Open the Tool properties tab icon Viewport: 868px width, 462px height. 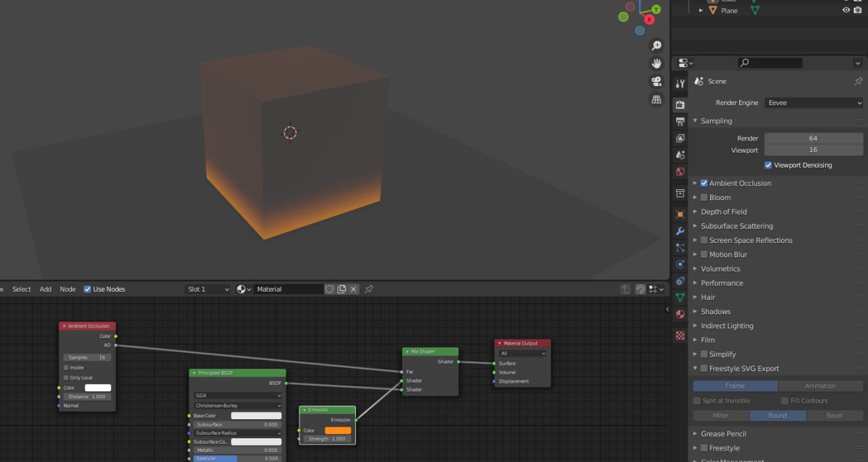680,83
